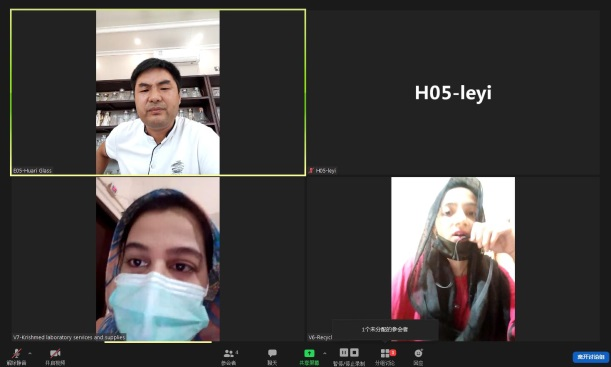Click the E05-Huari Glass name label

[x=32, y=171]
